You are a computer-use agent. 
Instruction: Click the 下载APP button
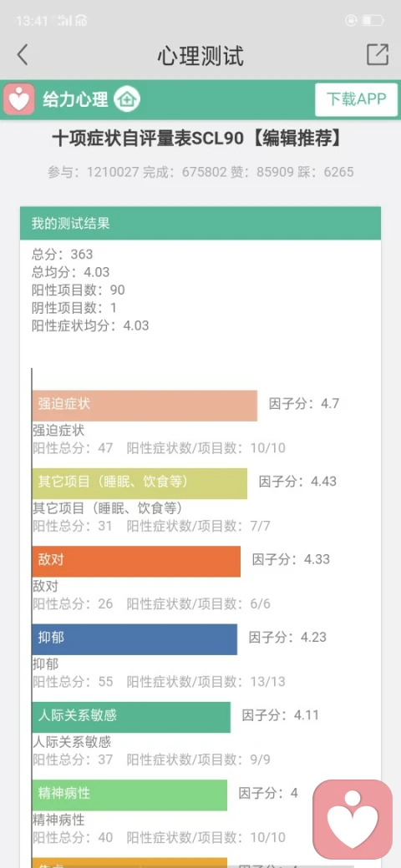(x=356, y=99)
